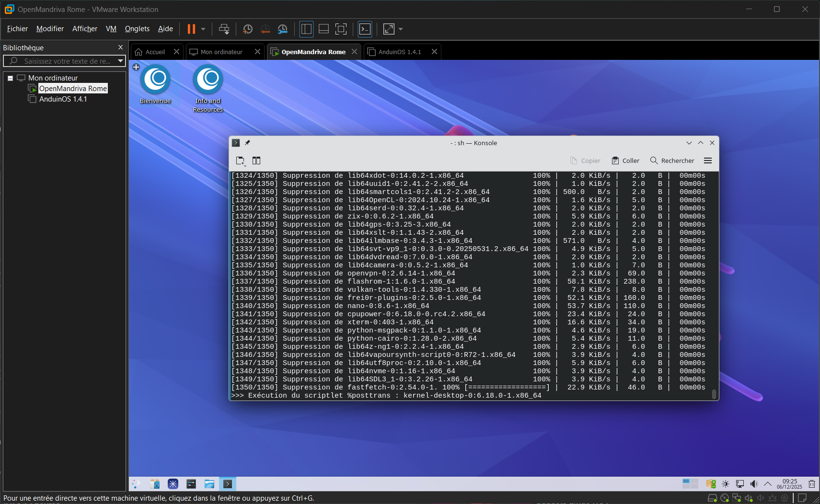Open the VM menu
The image size is (820, 504).
click(111, 29)
